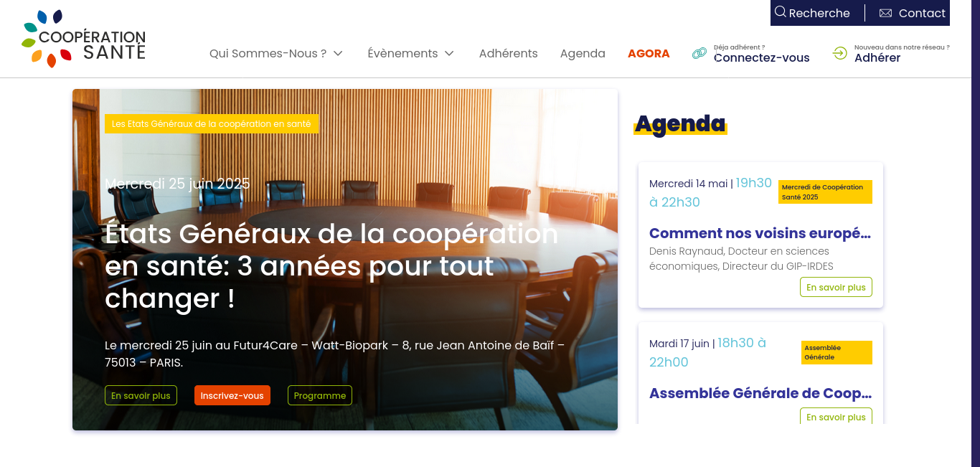Image resolution: width=980 pixels, height=467 pixels.
Task: Click the Inscrivez-vous orange button
Action: click(232, 395)
